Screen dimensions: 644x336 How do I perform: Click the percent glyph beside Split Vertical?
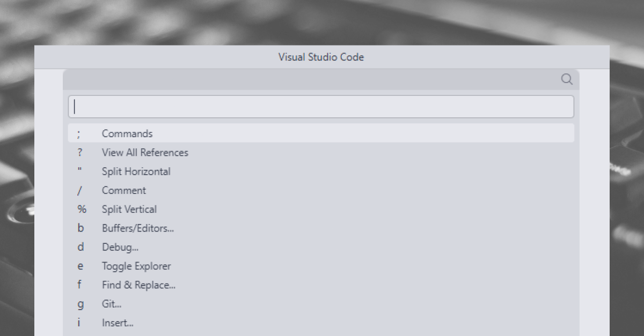point(82,210)
